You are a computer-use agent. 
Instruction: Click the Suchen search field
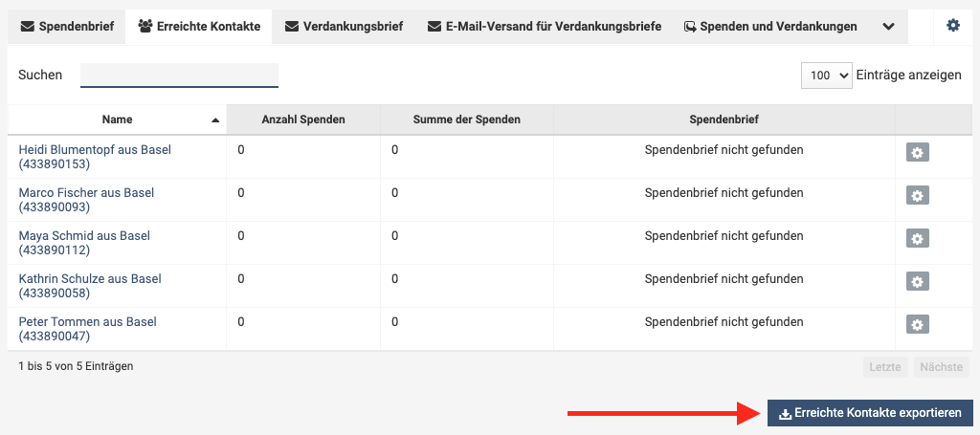coord(179,76)
